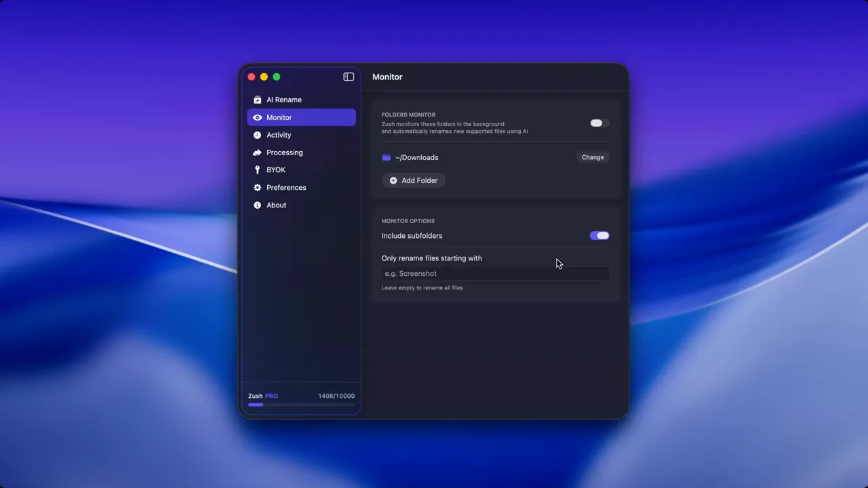Click the Activity clock icon
This screenshot has height=488, width=868.
click(257, 135)
